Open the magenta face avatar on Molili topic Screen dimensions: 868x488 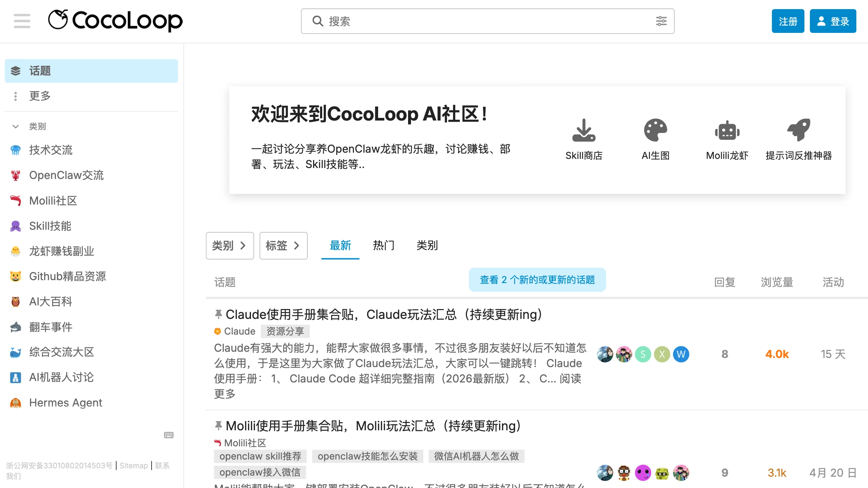pyautogui.click(x=643, y=473)
